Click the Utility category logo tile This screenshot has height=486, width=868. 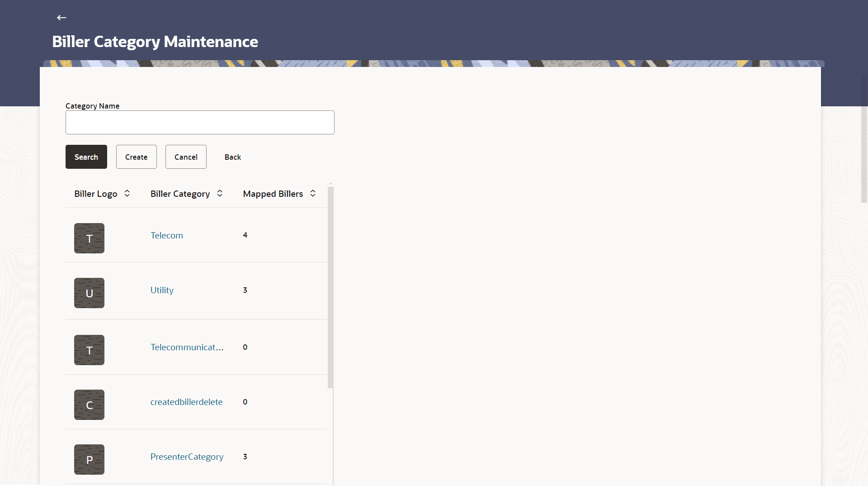[89, 293]
